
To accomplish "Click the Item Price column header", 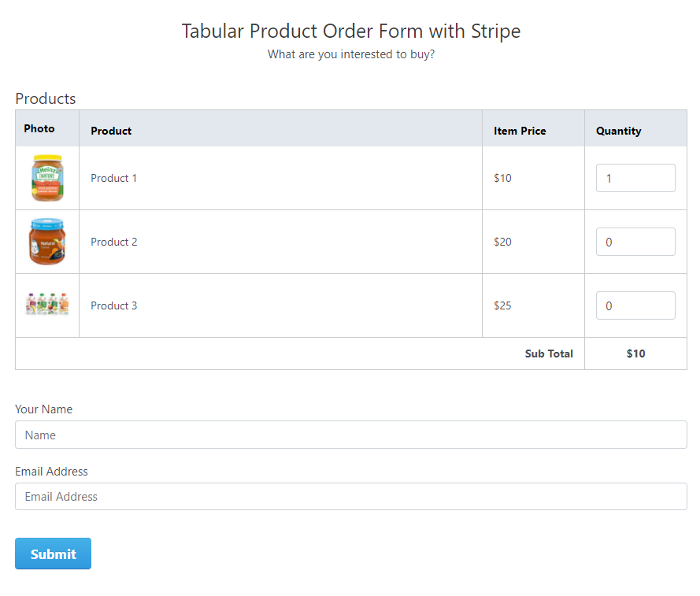I will [x=520, y=131].
